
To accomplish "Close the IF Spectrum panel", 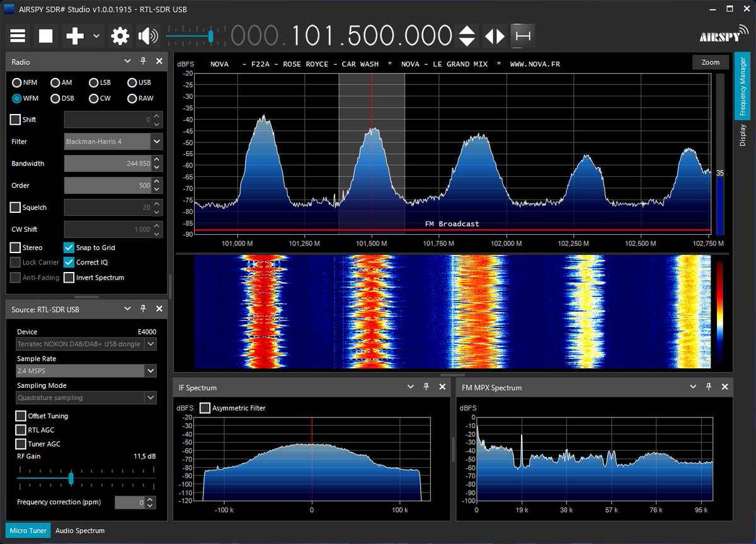I will coord(442,387).
